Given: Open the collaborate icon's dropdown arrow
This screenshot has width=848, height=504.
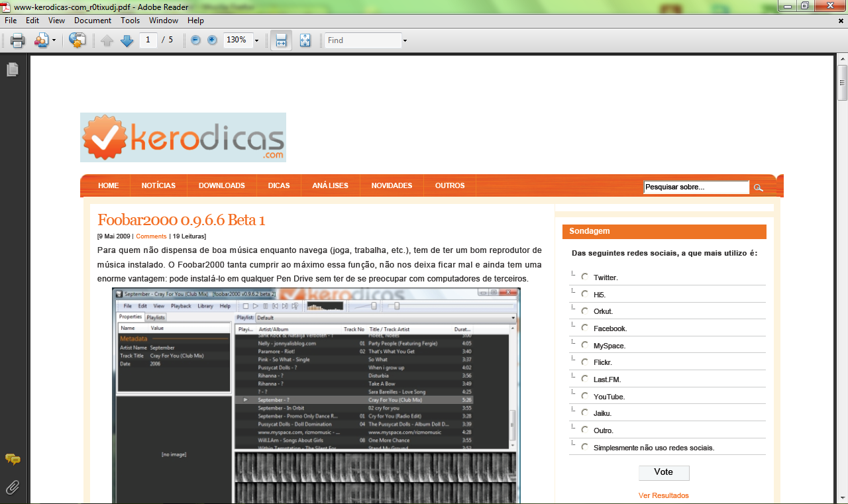Looking at the screenshot, I should coord(54,40).
